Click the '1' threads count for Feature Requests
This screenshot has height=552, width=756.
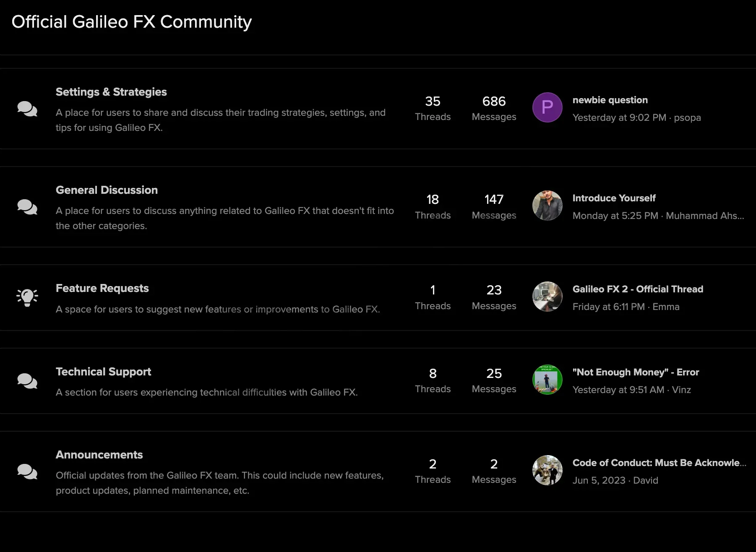click(433, 290)
